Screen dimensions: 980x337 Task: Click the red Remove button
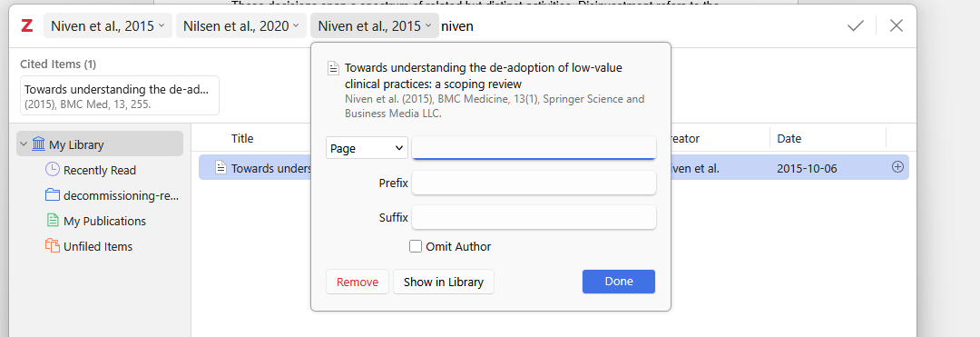coord(358,282)
